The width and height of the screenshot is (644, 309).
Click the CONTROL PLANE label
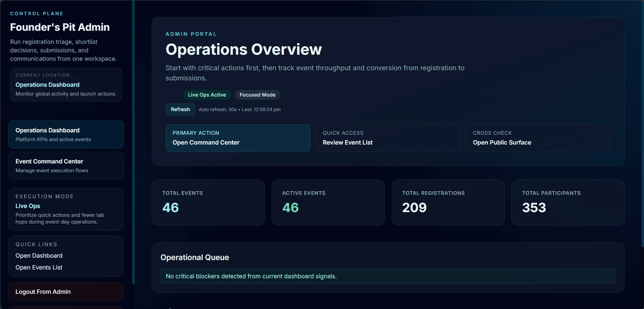click(x=37, y=14)
